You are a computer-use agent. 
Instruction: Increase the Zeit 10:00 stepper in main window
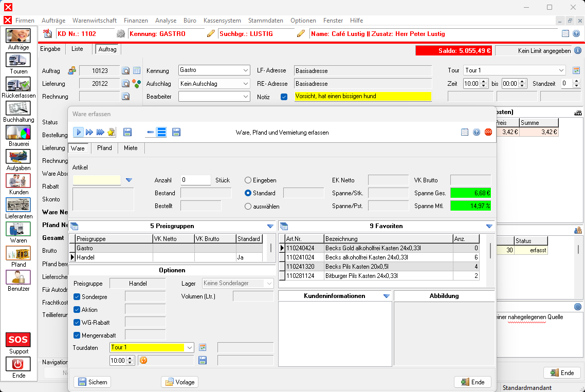tap(484, 81)
